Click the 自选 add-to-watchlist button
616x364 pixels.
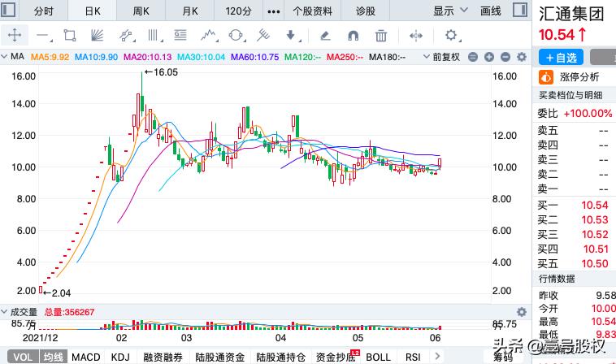tap(560, 58)
